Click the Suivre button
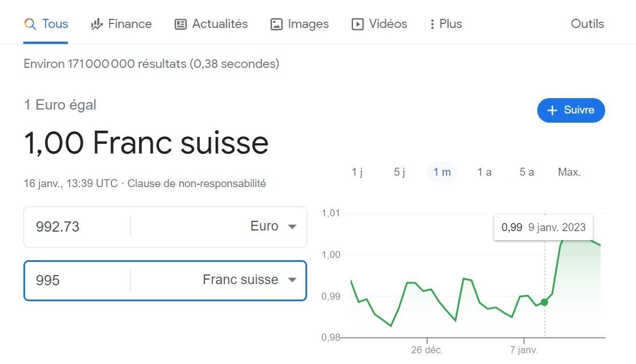 pos(571,110)
